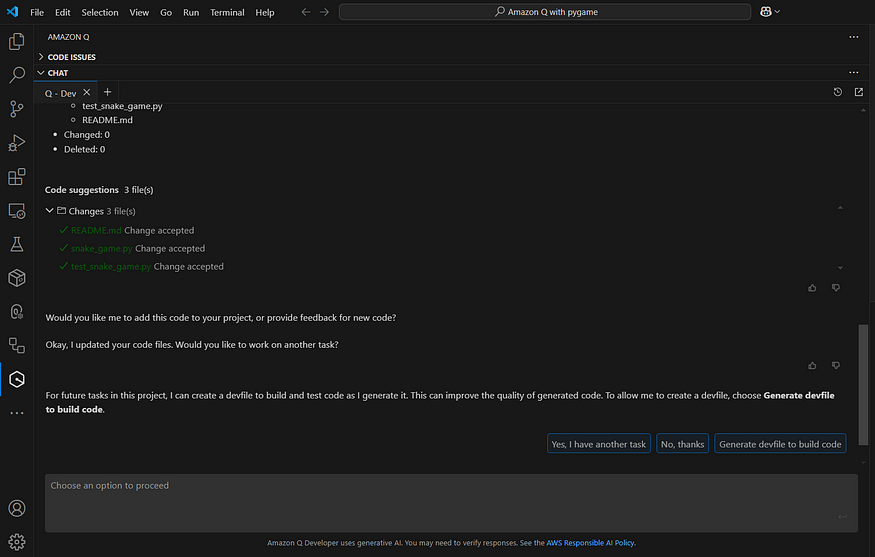Open the File menu
The width and height of the screenshot is (875, 557).
[37, 12]
